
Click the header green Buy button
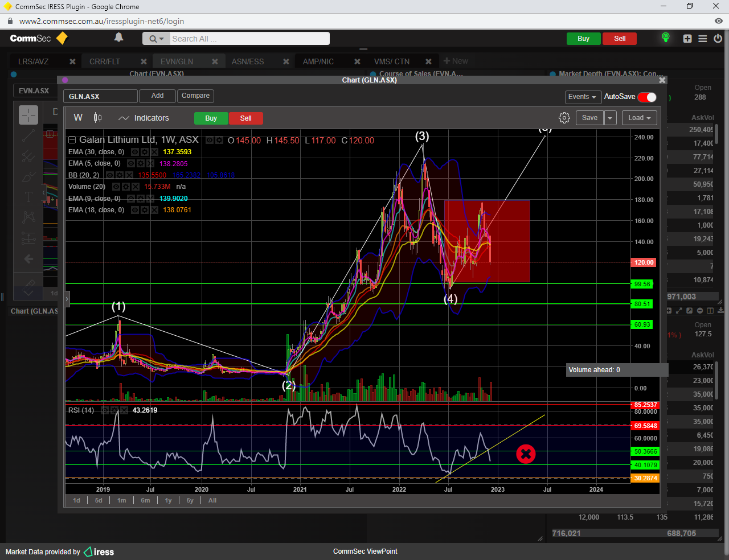pyautogui.click(x=584, y=39)
